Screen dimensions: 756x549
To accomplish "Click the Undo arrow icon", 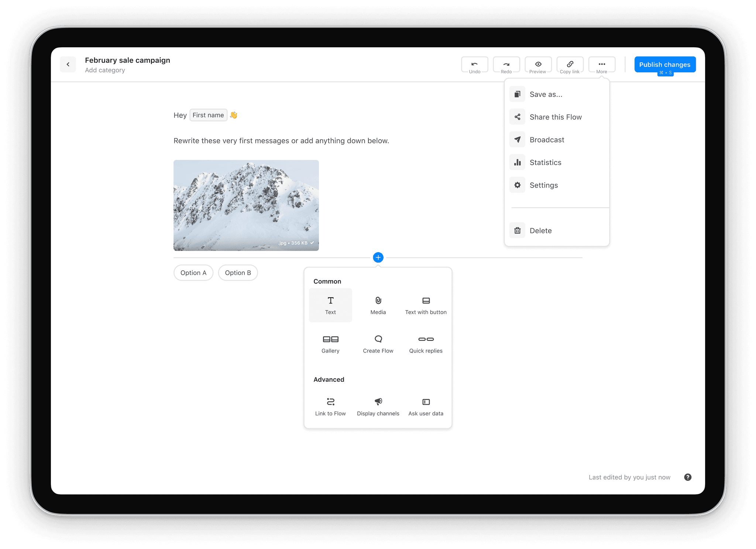I will (x=474, y=64).
